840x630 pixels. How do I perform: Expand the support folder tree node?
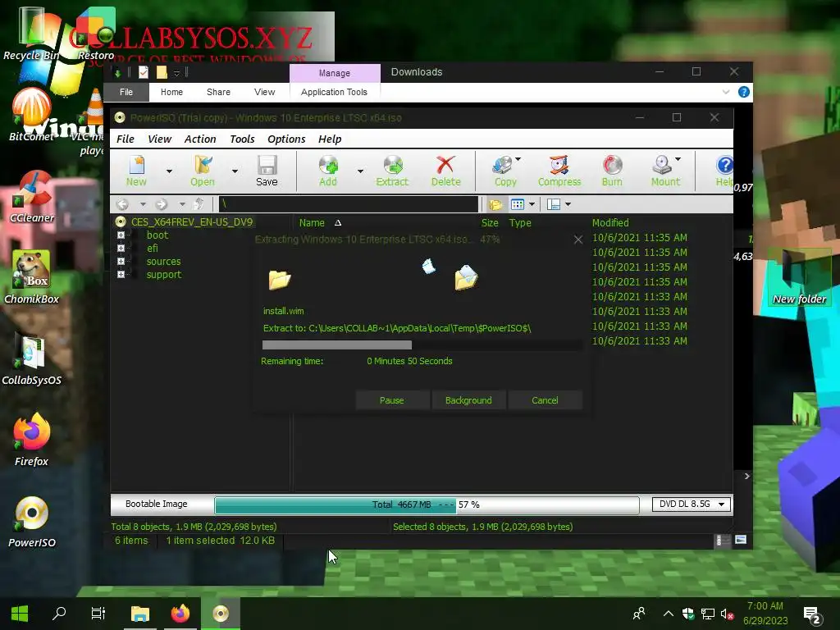tap(121, 274)
